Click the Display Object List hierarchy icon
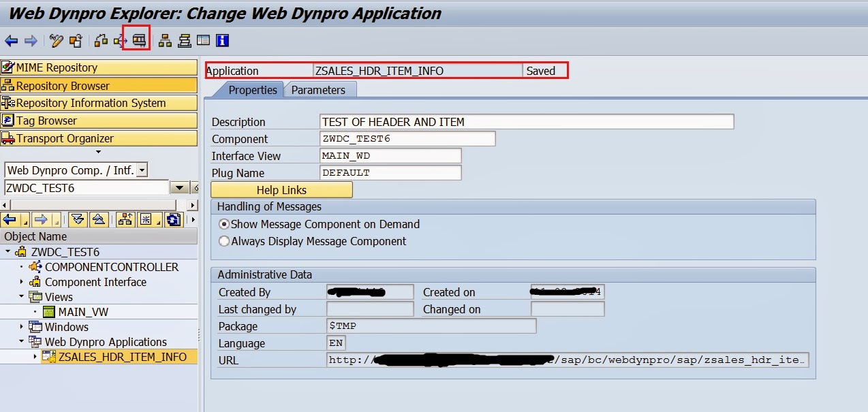This screenshot has width=868, height=412. click(165, 41)
